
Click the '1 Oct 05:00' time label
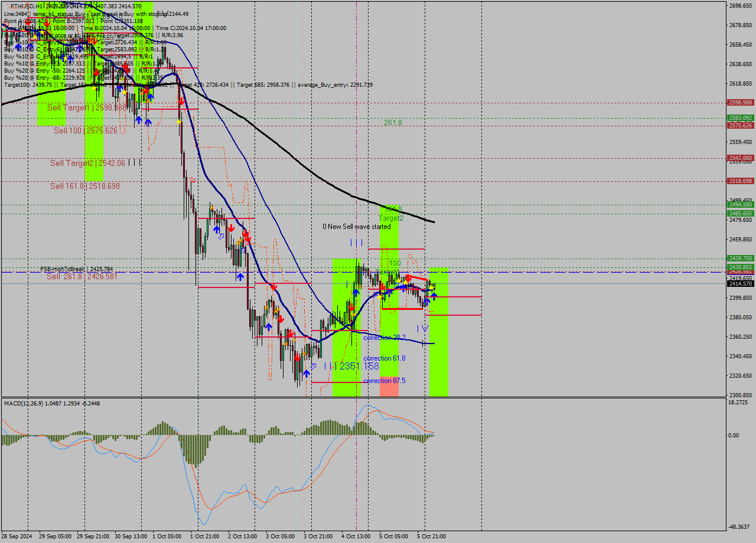[167, 537]
